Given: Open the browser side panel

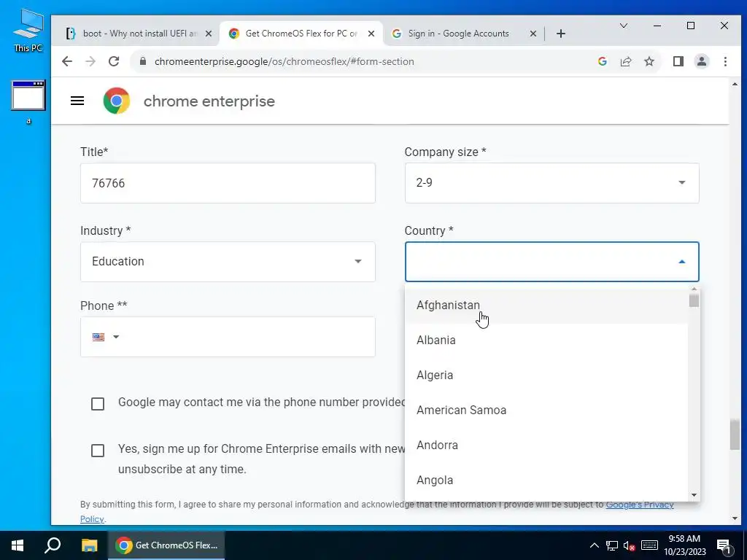Looking at the screenshot, I should (678, 61).
